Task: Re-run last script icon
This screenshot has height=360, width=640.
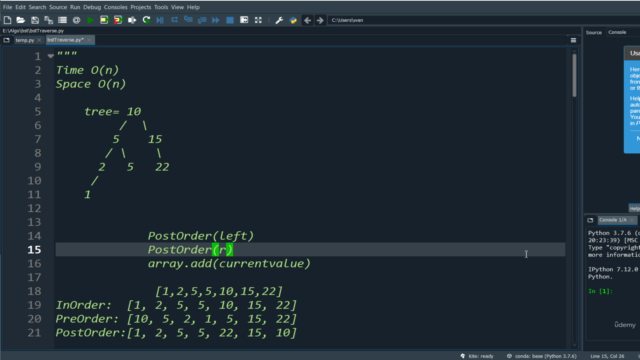Action: point(146,20)
